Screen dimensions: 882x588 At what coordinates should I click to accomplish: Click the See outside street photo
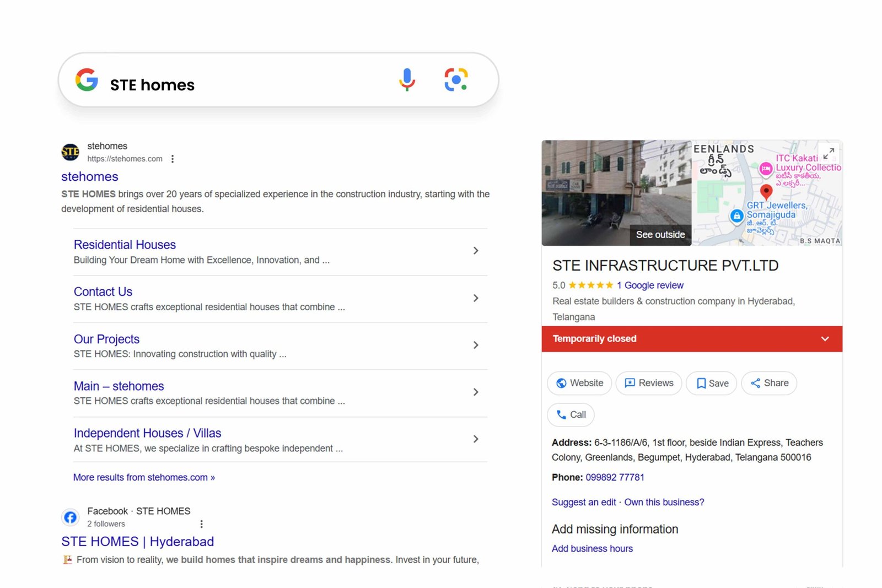(x=616, y=193)
